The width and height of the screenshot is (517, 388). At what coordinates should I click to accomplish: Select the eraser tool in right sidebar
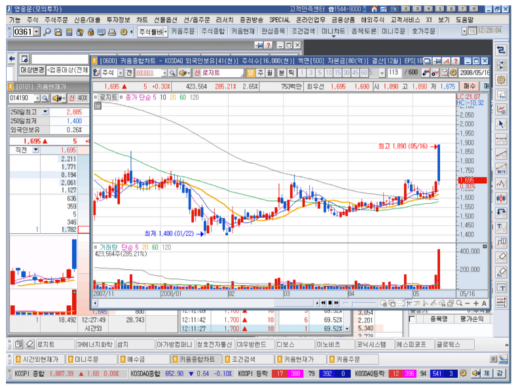(x=501, y=257)
